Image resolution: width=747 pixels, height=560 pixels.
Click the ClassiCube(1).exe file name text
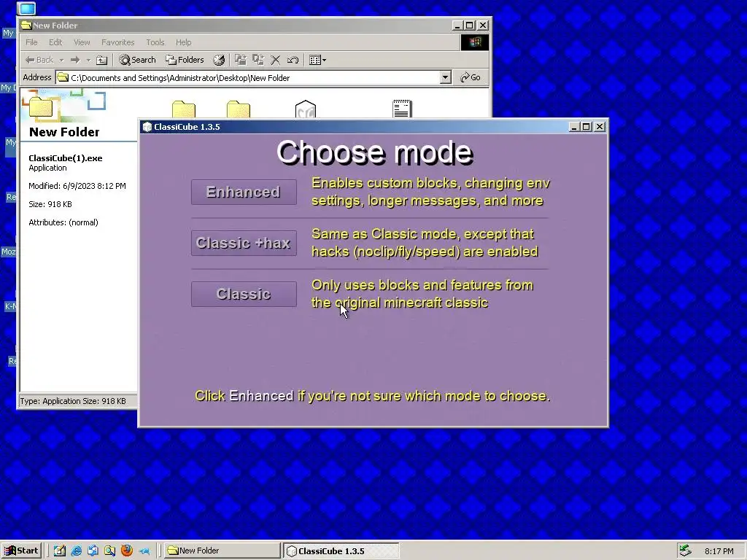65,158
